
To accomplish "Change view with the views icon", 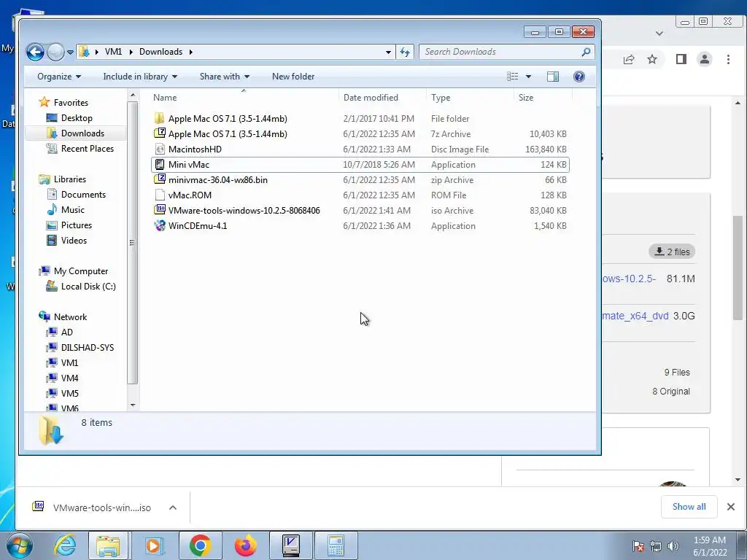I will [x=513, y=77].
